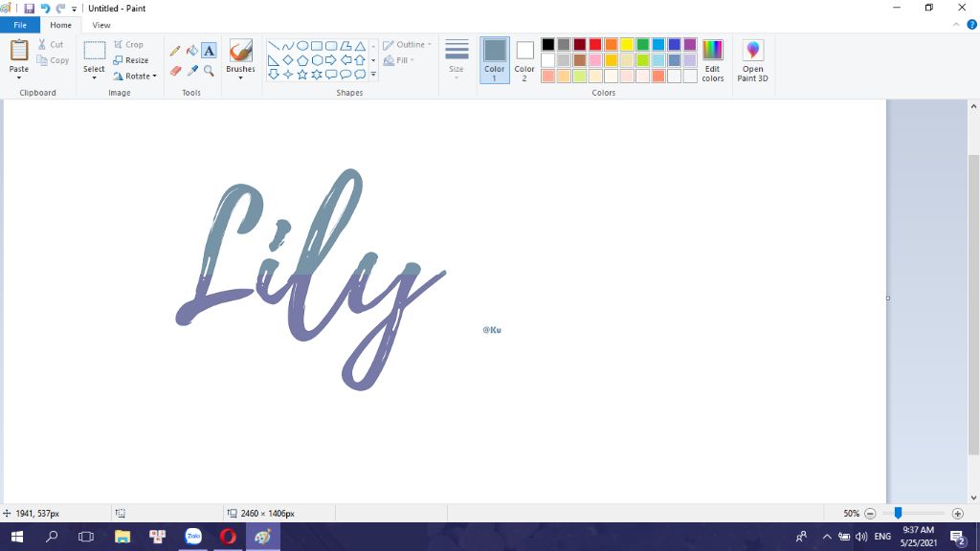The width and height of the screenshot is (980, 551).
Task: Switch to the View tab
Action: [101, 25]
